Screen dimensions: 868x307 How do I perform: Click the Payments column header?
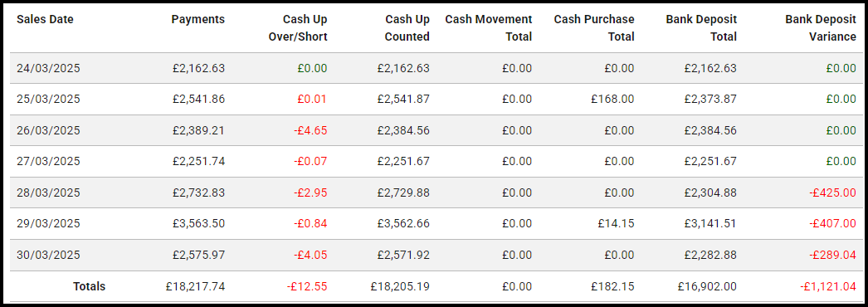click(198, 19)
